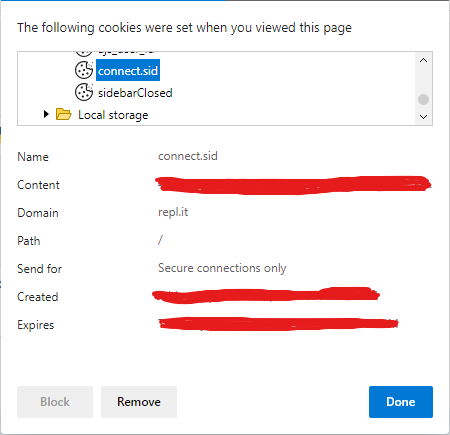Click the cookies were set heading text
The height and width of the screenshot is (435, 450).
(184, 28)
